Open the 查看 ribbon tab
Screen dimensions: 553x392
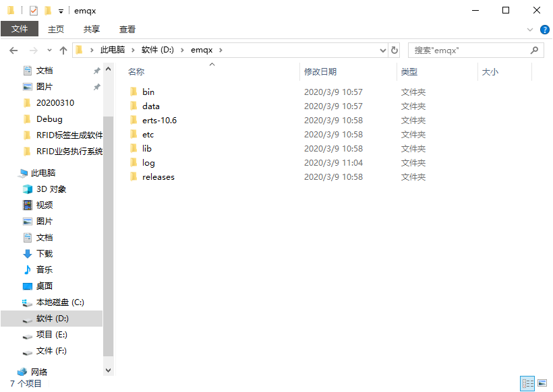pos(127,29)
